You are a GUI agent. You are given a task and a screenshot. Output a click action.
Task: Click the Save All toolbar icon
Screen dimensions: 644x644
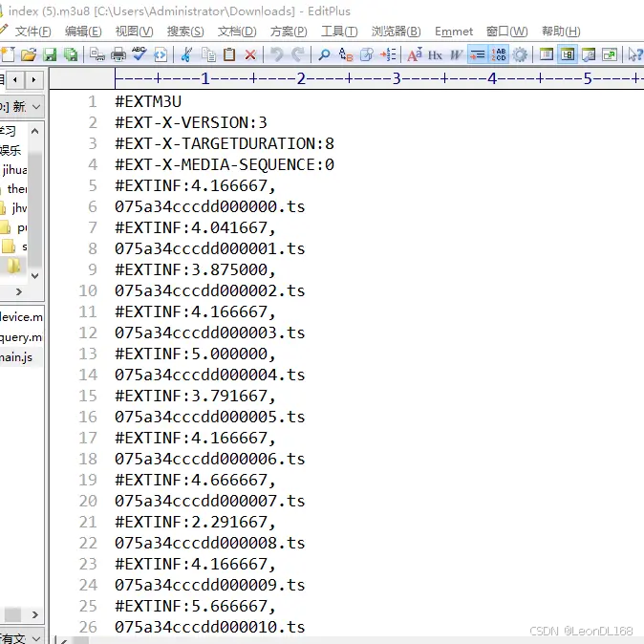pos(71,54)
